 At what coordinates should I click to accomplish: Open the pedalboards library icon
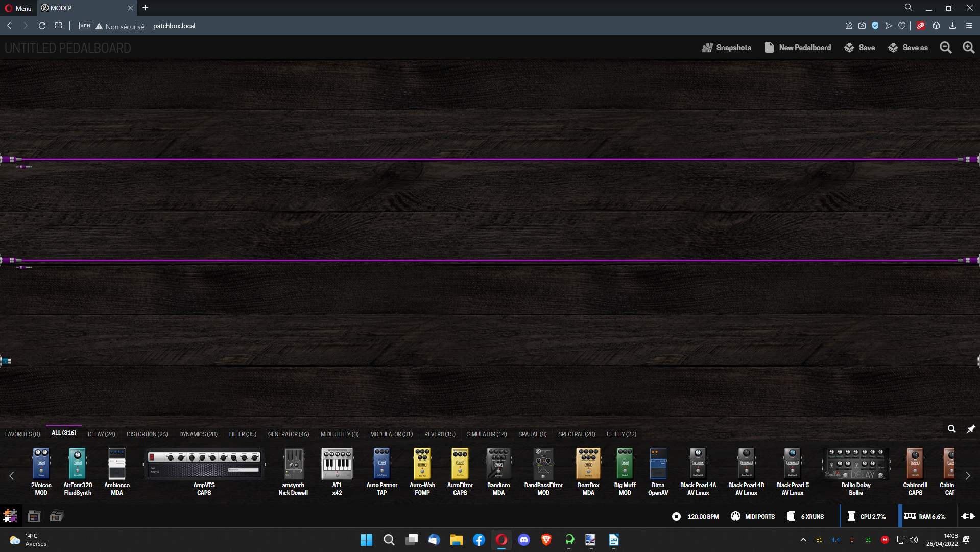[34, 516]
